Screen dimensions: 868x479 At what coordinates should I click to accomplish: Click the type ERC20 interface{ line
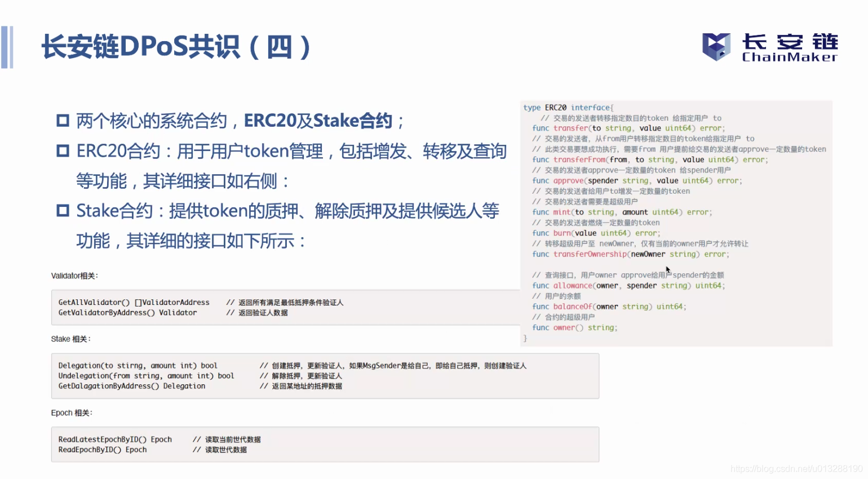[568, 108]
